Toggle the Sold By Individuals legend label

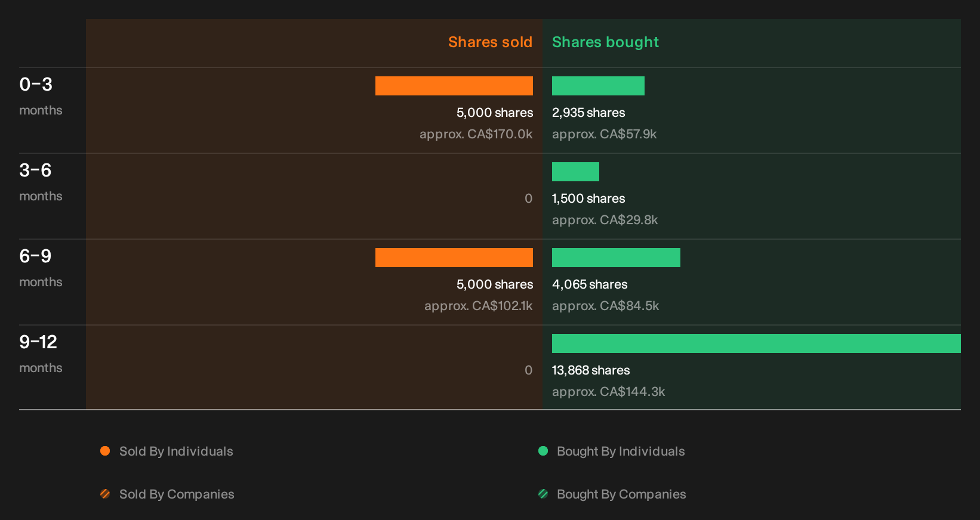[176, 451]
